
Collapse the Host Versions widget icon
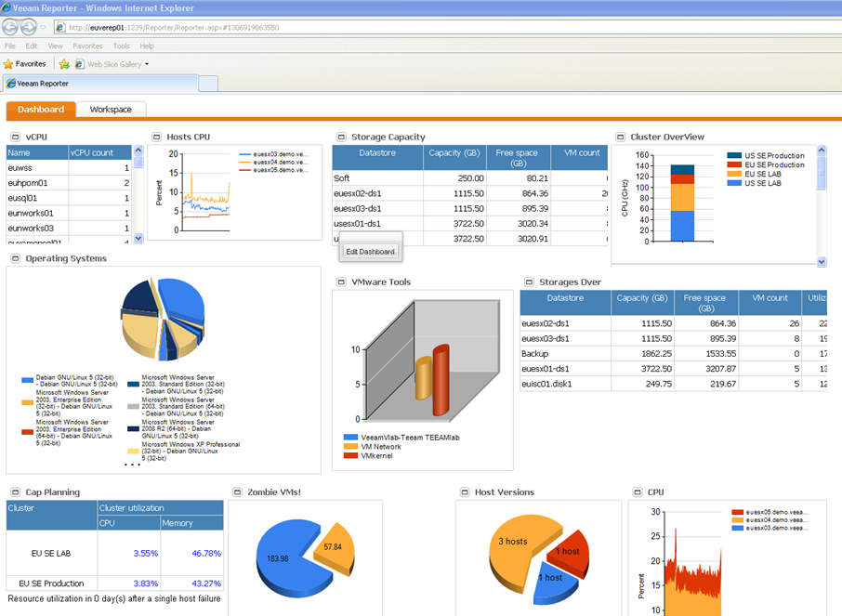465,491
